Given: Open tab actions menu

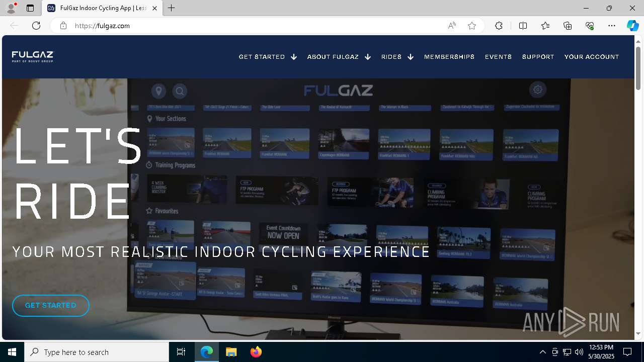Looking at the screenshot, I should (30, 8).
